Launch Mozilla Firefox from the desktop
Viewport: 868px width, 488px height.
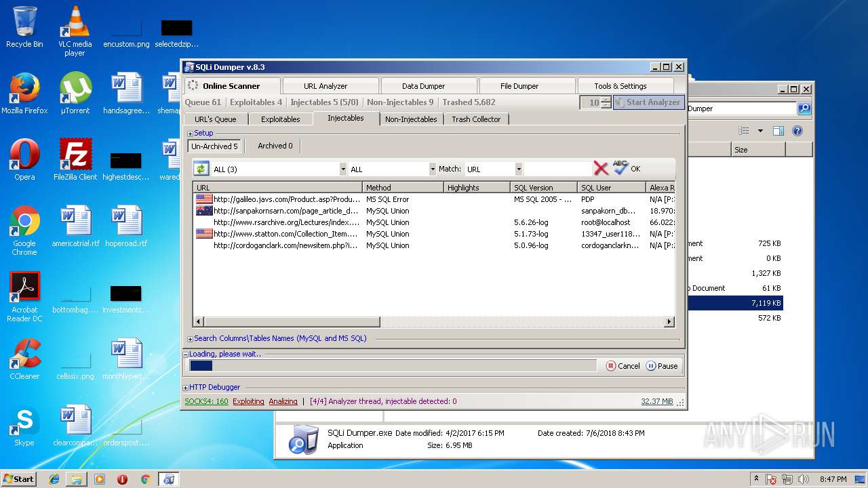[24, 94]
